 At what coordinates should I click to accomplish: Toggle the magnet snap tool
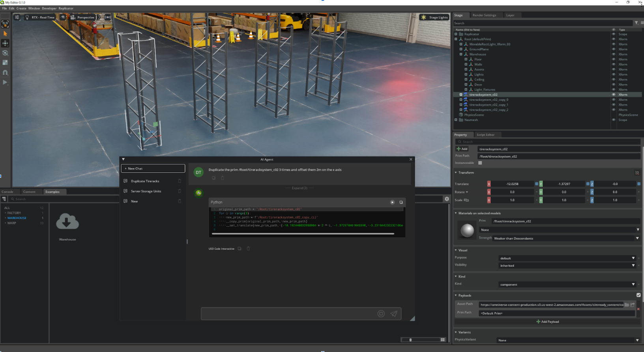tap(5, 73)
